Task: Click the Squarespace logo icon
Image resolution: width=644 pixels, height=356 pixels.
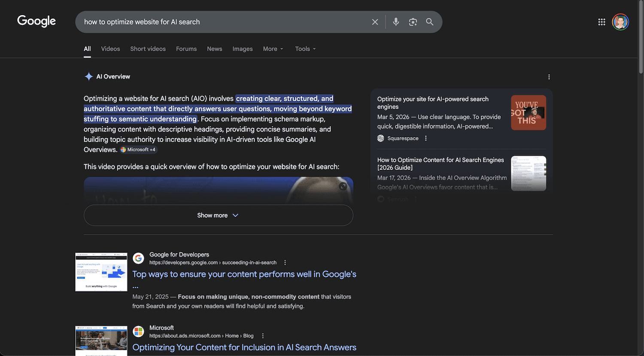Action: pyautogui.click(x=380, y=138)
